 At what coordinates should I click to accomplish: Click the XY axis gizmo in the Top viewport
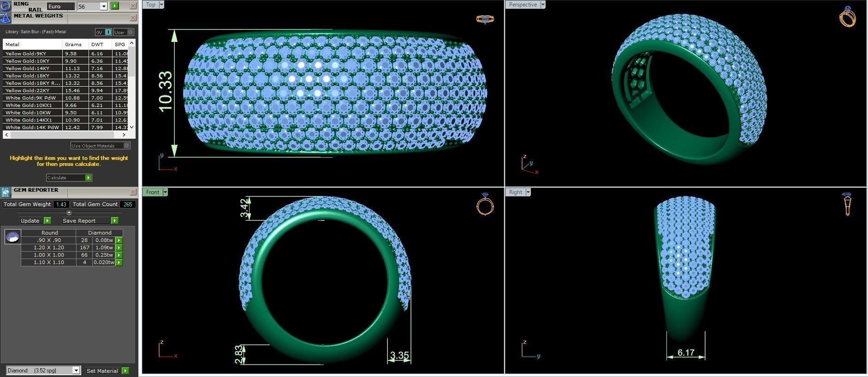click(x=167, y=162)
